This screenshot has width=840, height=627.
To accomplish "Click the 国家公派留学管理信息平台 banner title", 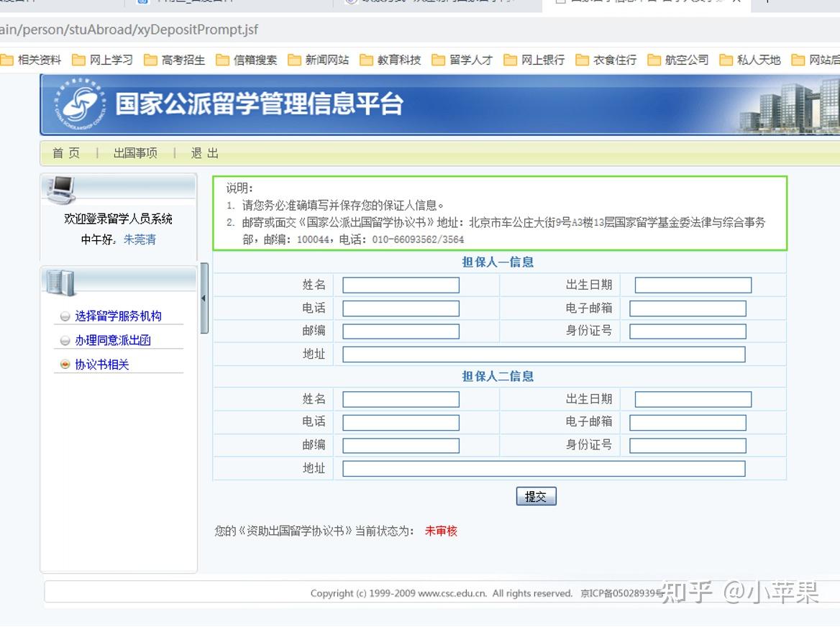I will [x=260, y=104].
